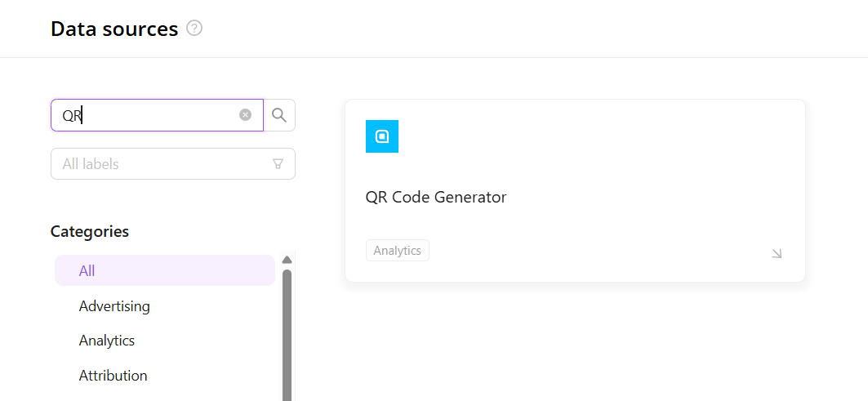
Task: Click empty space right of the card logo
Action: pyautogui.click(x=588, y=136)
